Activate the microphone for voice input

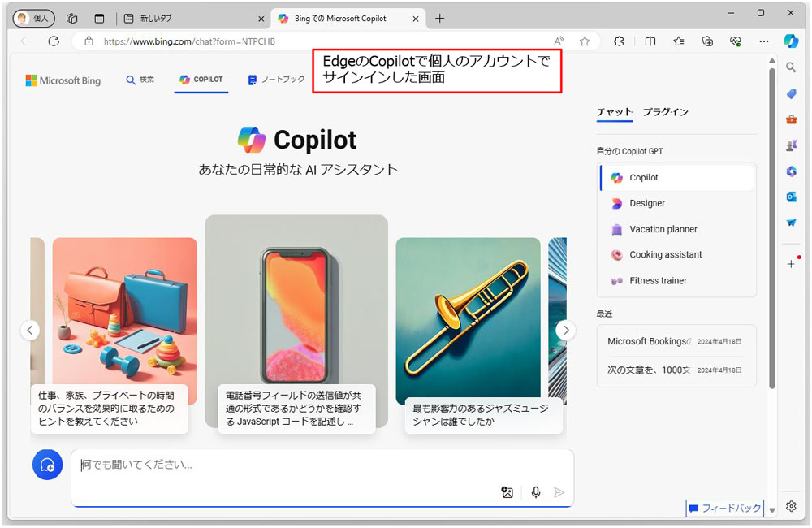point(535,492)
